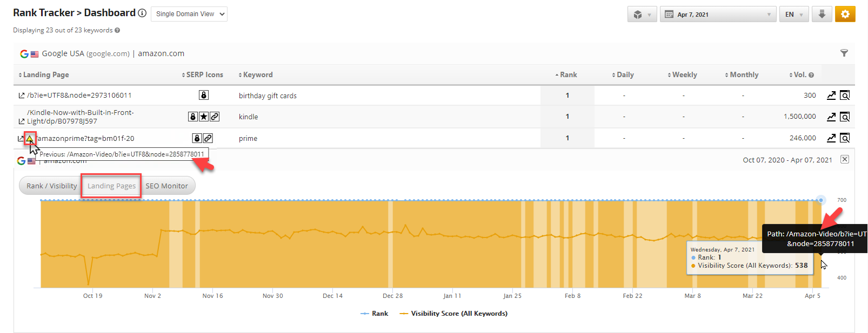Viewport: 868px width, 333px height.
Task: Switch to the SEO Monitor tab
Action: (x=167, y=186)
